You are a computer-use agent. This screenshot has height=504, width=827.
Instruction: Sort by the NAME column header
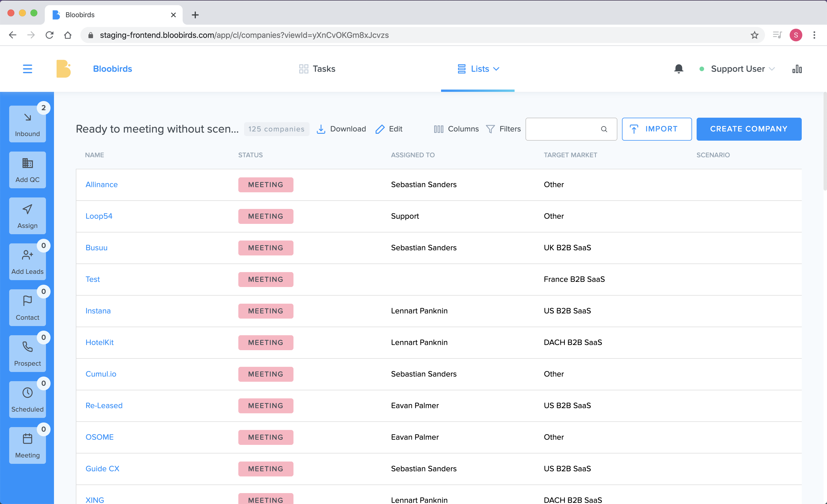click(x=94, y=155)
